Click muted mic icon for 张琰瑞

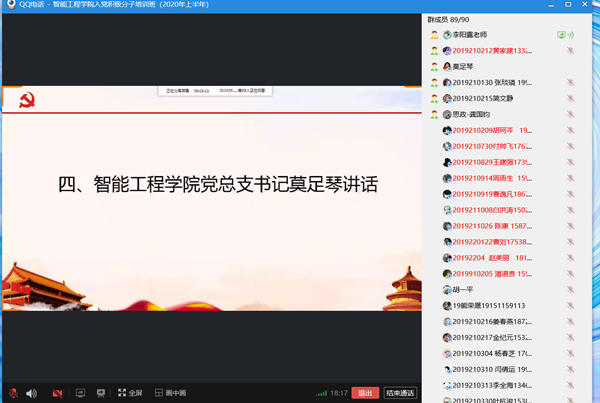coord(570,82)
